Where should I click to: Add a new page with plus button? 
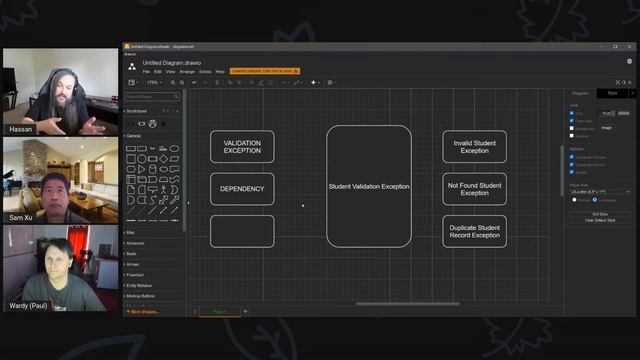[245, 311]
